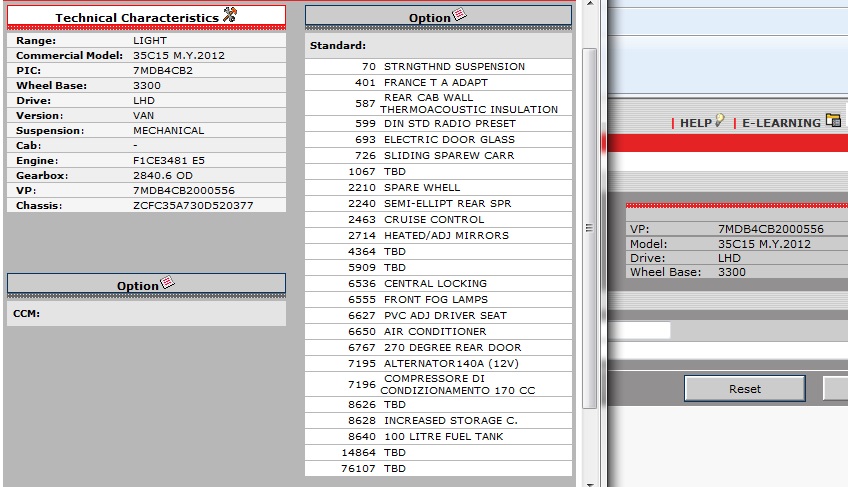The image size is (848, 487).
Task: Click the Standard heading in Option panel
Action: pos(338,45)
